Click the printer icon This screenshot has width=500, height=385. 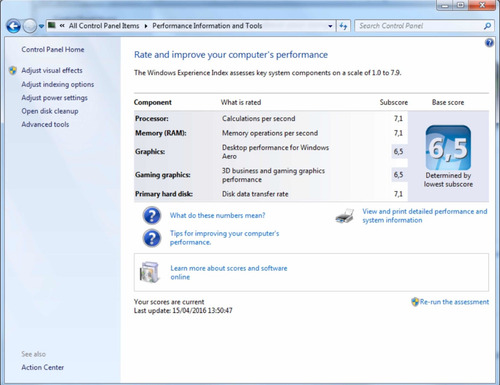[345, 216]
